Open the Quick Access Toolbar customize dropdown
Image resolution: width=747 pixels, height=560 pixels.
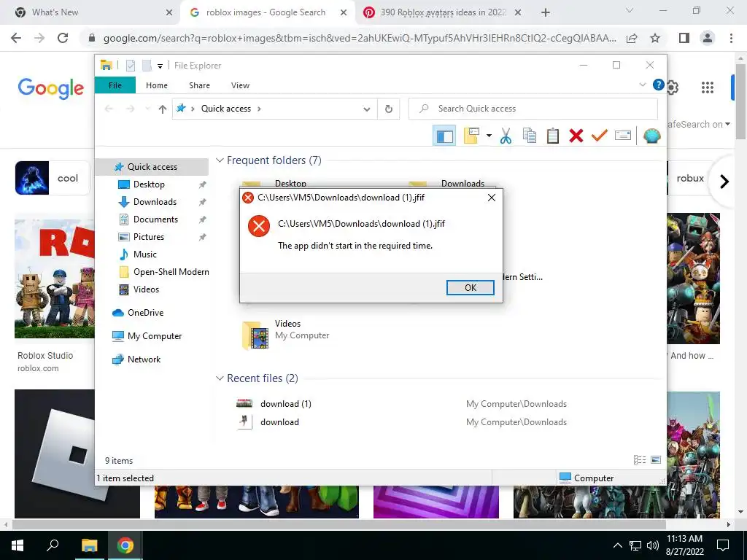[160, 66]
